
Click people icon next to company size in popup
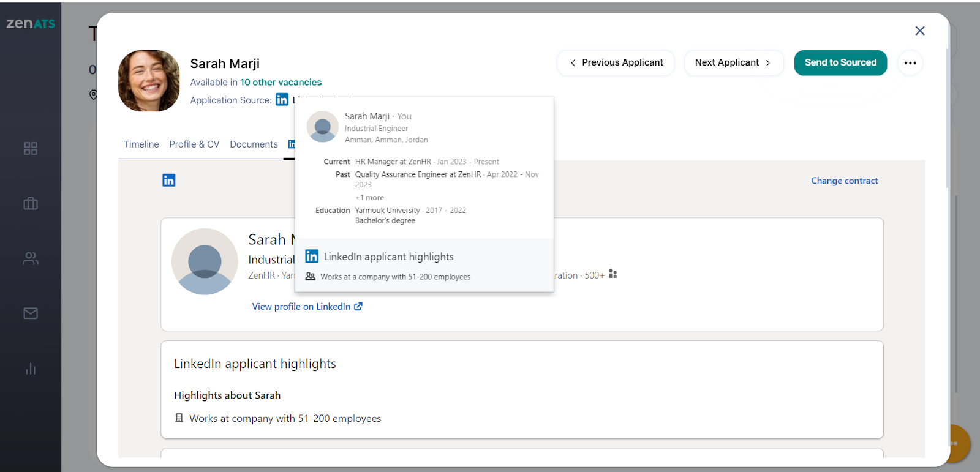[311, 276]
